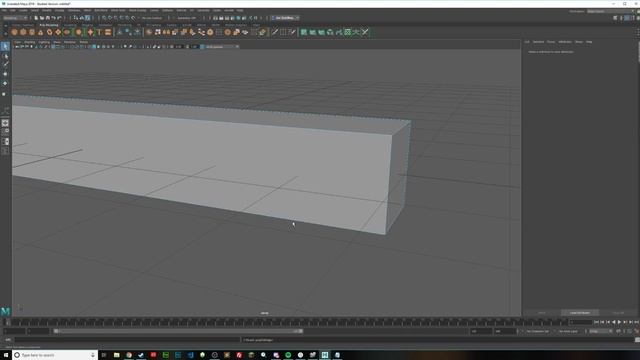
Task: Play the animation backwards
Action: point(613,322)
